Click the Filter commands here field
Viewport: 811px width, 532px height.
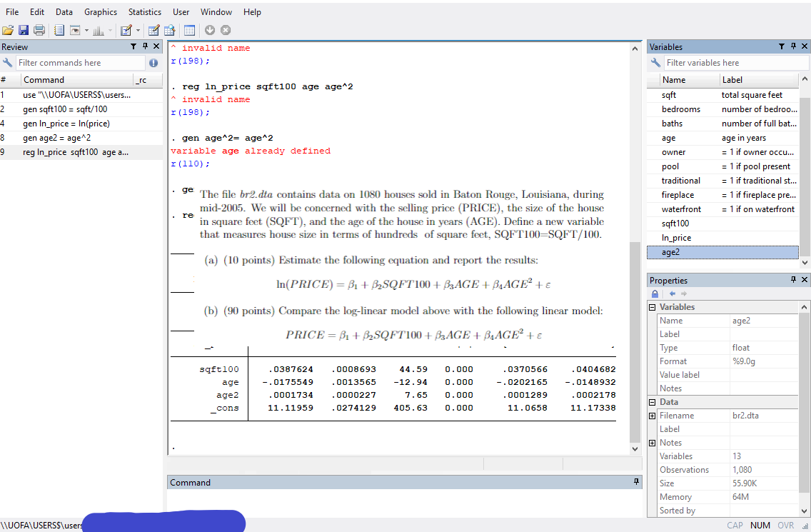(80, 63)
